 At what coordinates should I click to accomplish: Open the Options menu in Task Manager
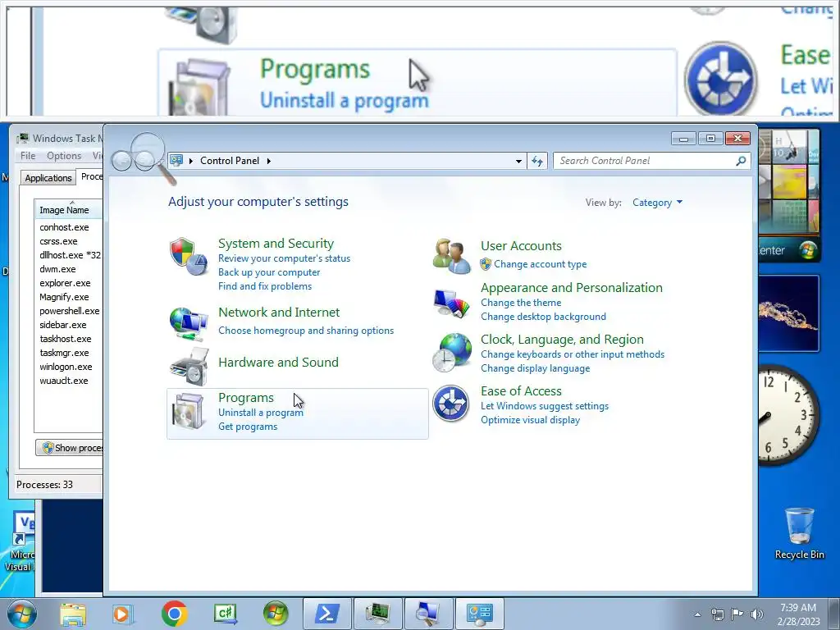(x=64, y=156)
